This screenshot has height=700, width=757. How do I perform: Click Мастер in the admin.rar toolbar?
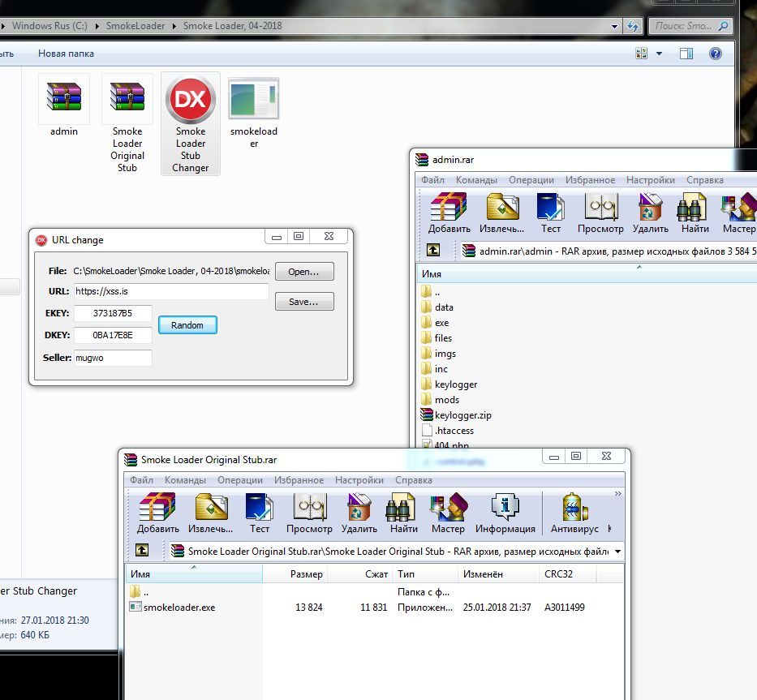click(x=739, y=213)
